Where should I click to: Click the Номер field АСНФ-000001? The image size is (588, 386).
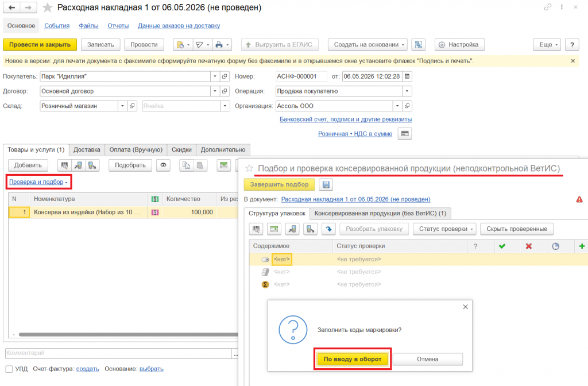click(301, 76)
